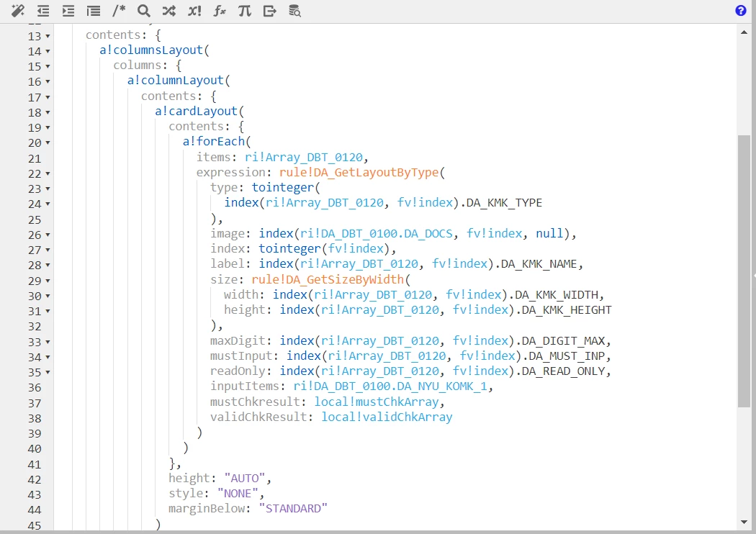
Task: Click the DA_KMK_TYPE field text
Action: pyautogui.click(x=504, y=203)
